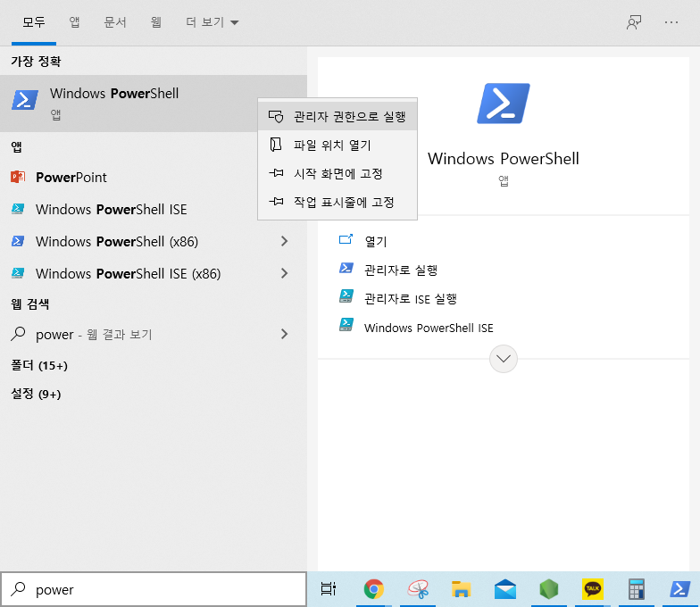Open Windows PowerShell ISE result

pos(152,209)
